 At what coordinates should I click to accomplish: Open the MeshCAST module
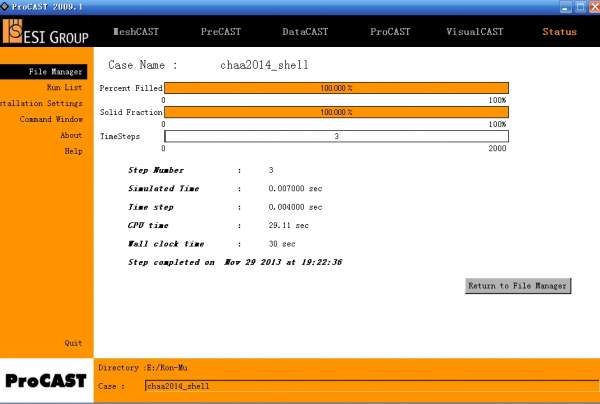click(136, 32)
